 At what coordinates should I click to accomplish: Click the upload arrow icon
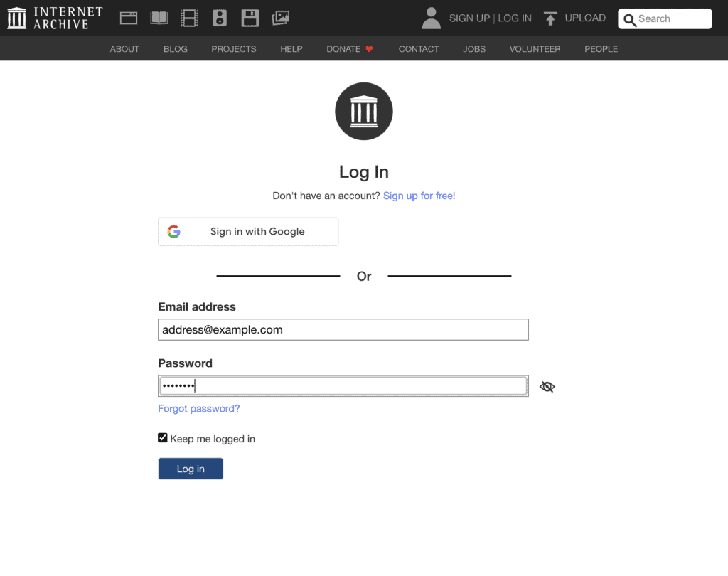tap(550, 18)
